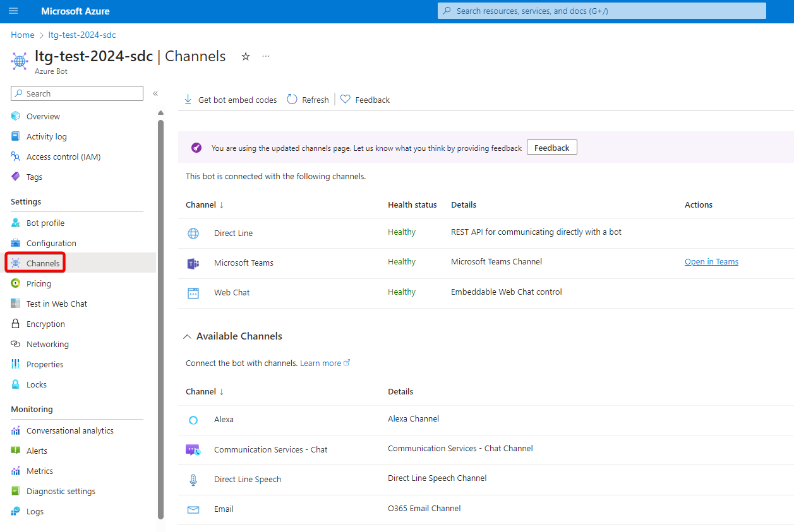The image size is (794, 532).
Task: Click the favorite star next to Channels title
Action: (x=246, y=57)
